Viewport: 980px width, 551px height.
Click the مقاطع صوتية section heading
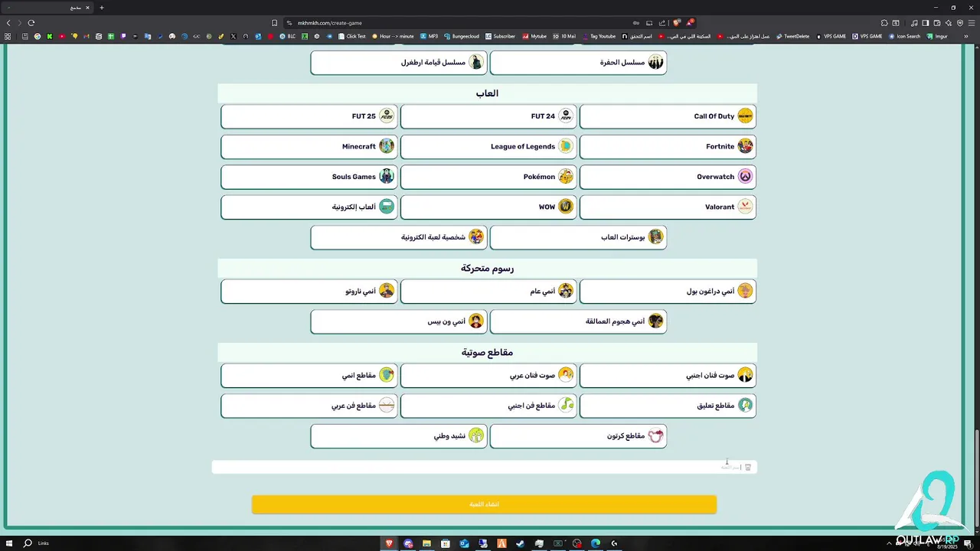tap(487, 352)
